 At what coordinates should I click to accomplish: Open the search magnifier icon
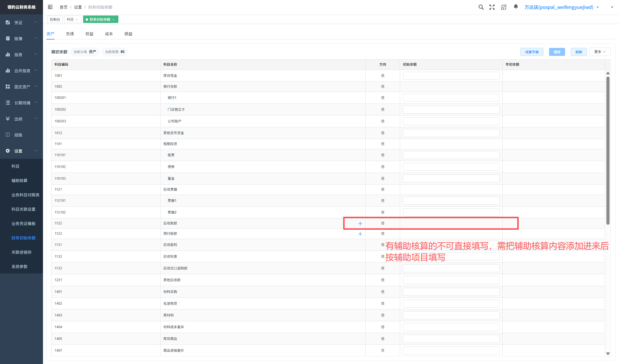click(x=481, y=7)
